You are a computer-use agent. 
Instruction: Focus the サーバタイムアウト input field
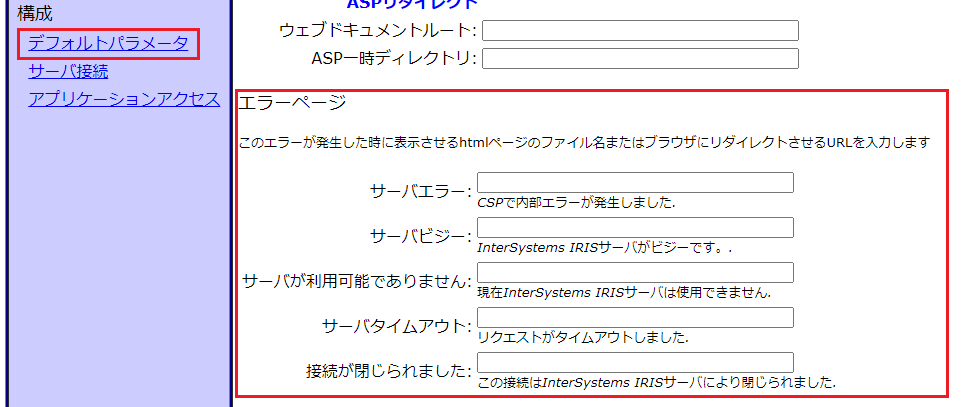point(635,317)
